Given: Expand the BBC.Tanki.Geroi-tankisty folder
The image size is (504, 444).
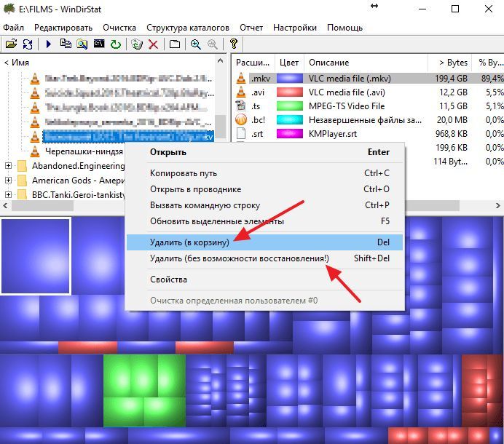Looking at the screenshot, I should point(8,194).
